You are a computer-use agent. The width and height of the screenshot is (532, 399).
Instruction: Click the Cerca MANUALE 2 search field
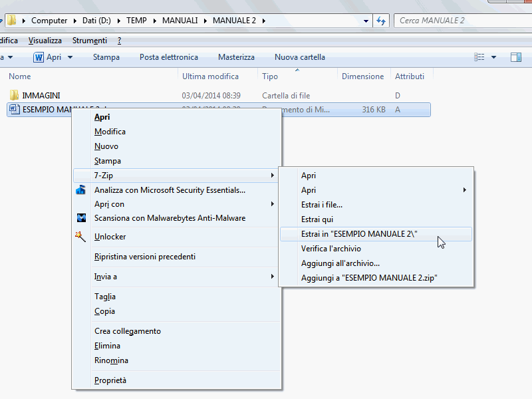click(x=462, y=21)
